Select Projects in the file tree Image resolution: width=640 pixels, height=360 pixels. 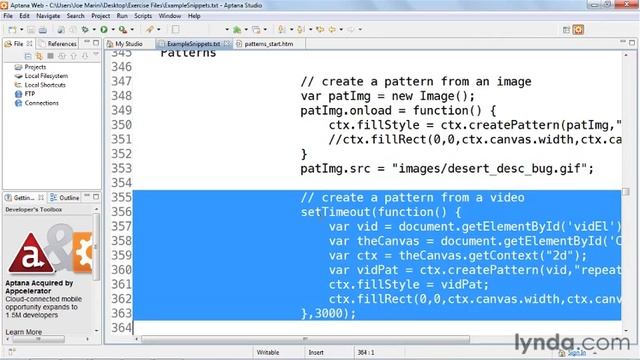point(35,67)
